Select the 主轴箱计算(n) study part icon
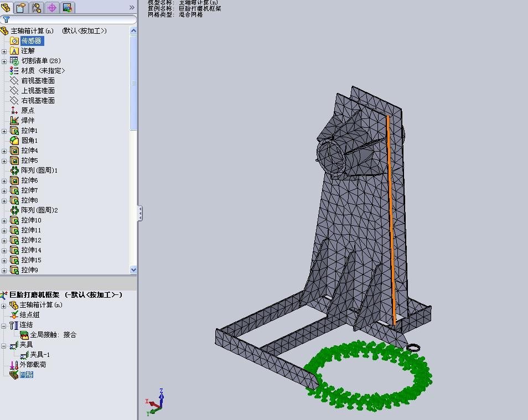 (x=13, y=305)
